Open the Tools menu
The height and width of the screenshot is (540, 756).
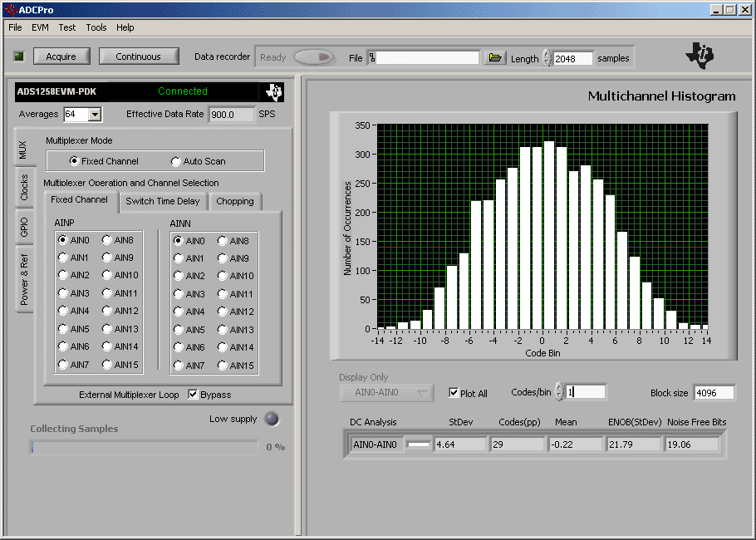click(x=96, y=27)
